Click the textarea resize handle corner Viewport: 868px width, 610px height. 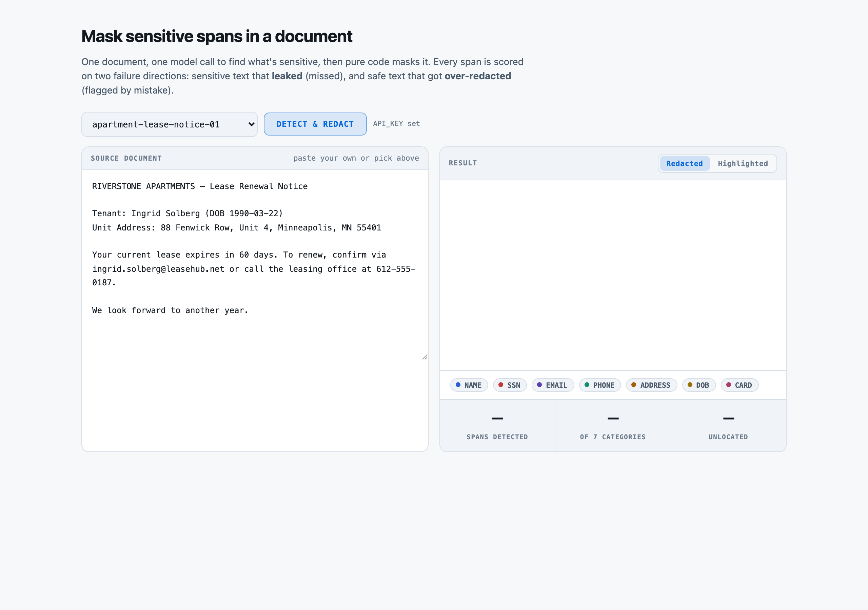click(x=425, y=357)
